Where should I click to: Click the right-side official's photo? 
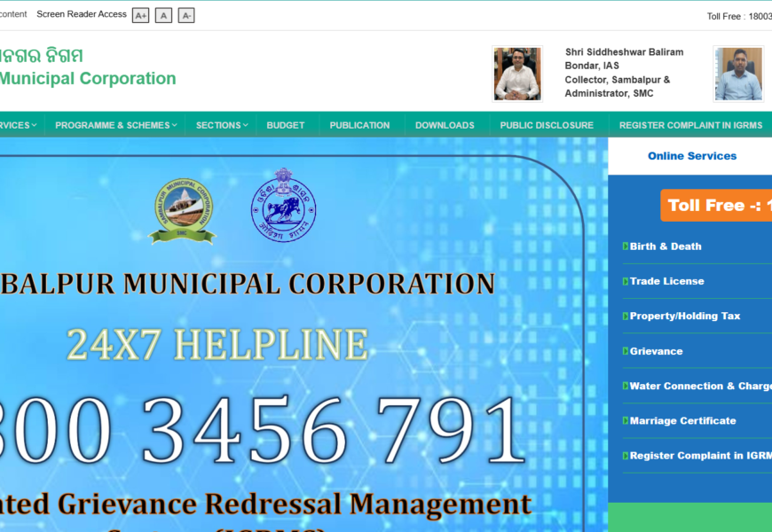[x=738, y=74]
